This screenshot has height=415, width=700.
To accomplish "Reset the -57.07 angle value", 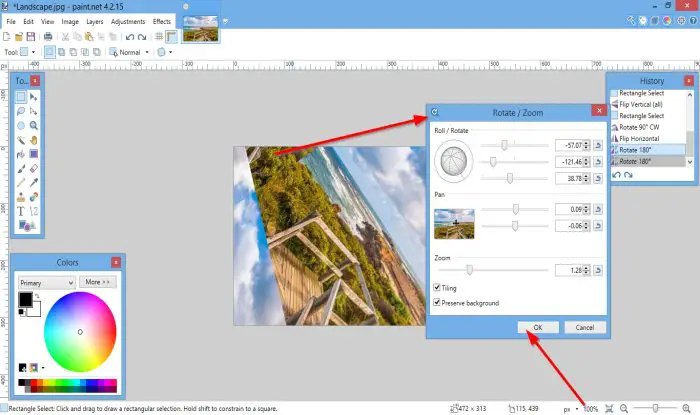I will (598, 145).
